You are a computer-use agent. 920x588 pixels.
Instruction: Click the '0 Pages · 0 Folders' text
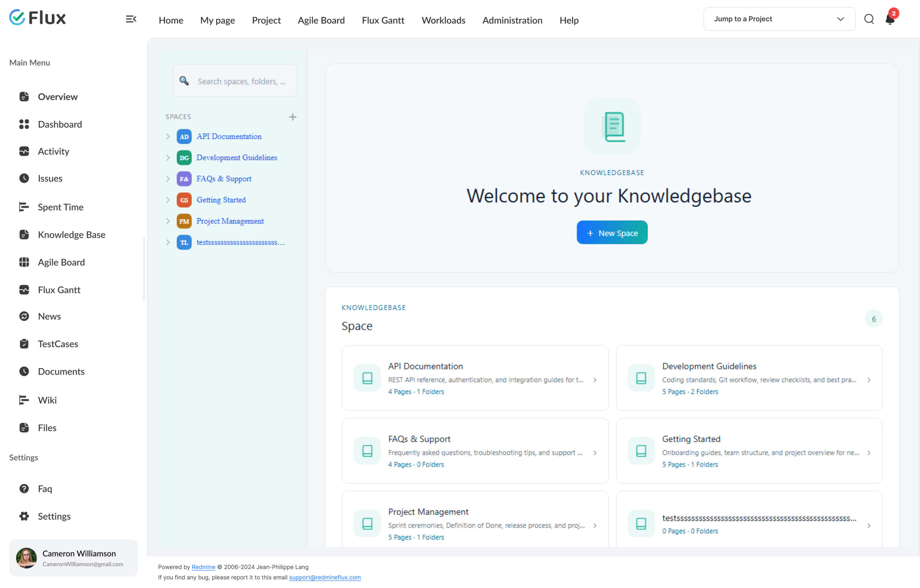(690, 531)
